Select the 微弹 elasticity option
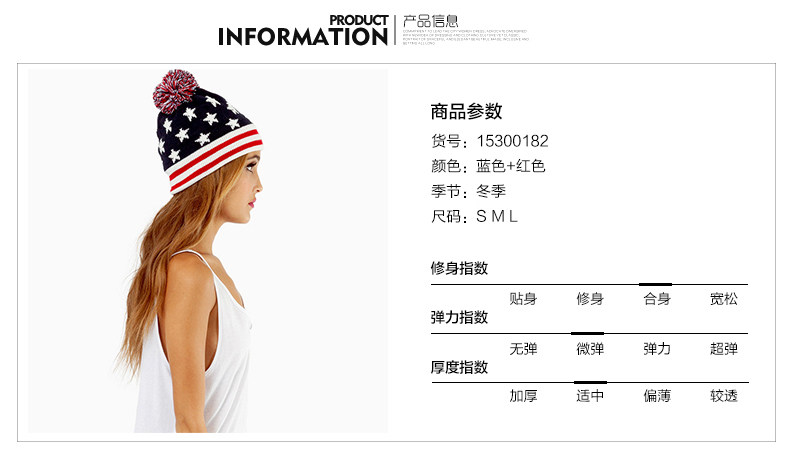Image resolution: width=790 pixels, height=454 pixels. [590, 349]
